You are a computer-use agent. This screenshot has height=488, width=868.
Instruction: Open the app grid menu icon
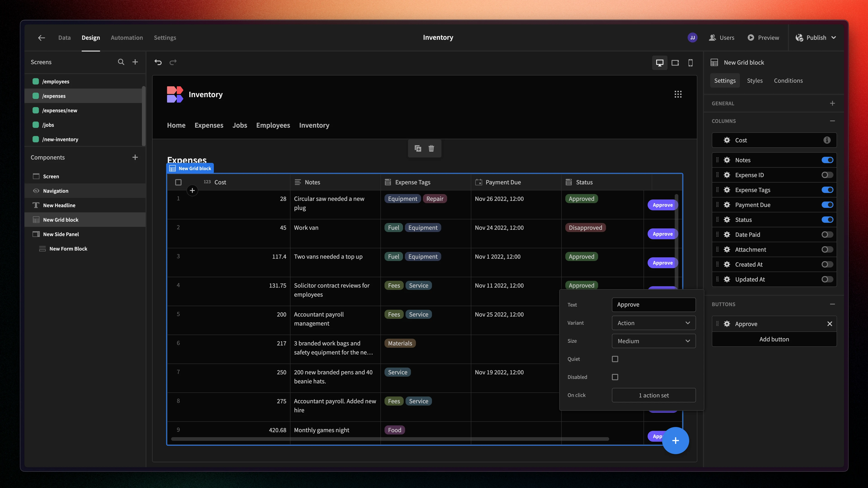tap(678, 94)
